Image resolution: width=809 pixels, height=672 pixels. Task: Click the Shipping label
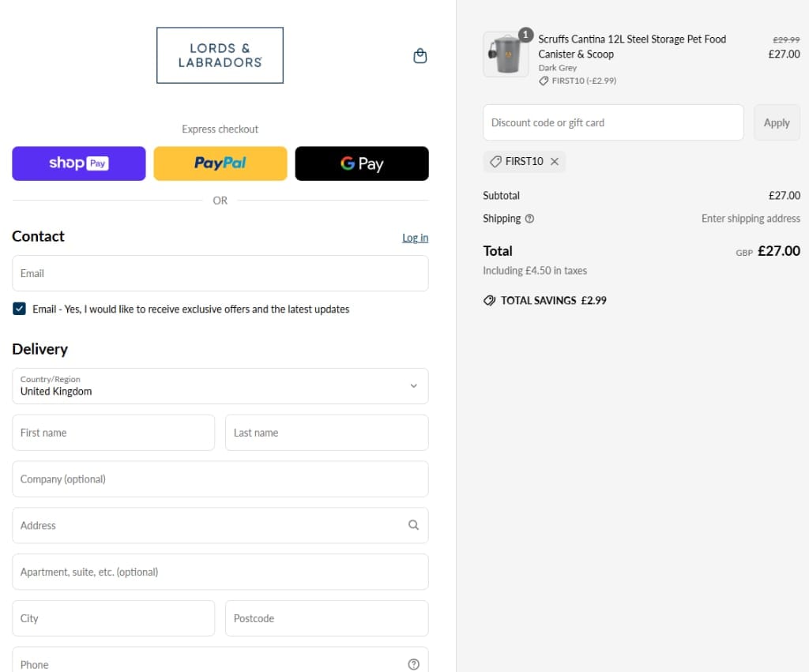point(502,219)
